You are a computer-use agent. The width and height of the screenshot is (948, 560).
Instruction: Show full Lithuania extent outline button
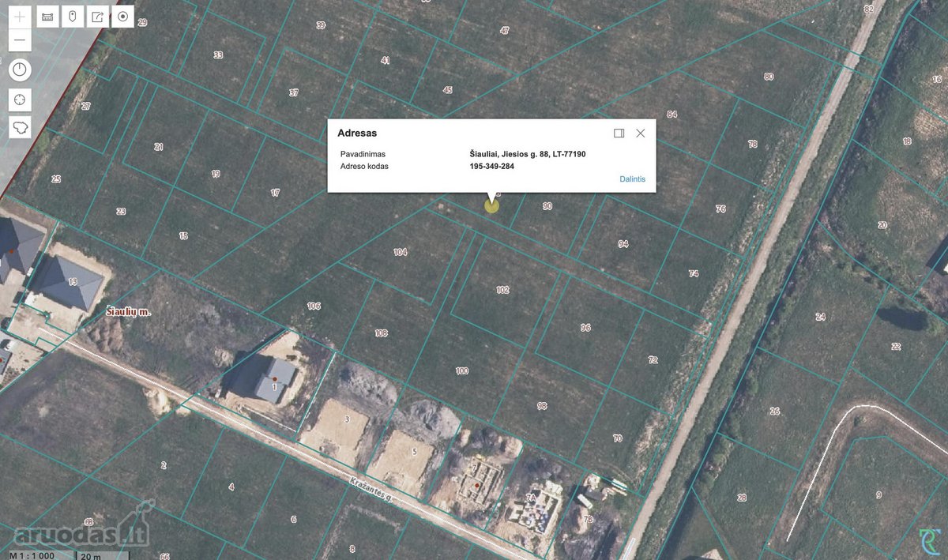click(x=20, y=127)
